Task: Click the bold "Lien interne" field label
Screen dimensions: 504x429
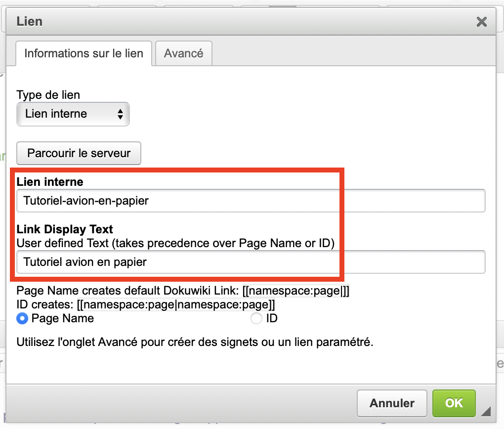Action: (x=50, y=182)
